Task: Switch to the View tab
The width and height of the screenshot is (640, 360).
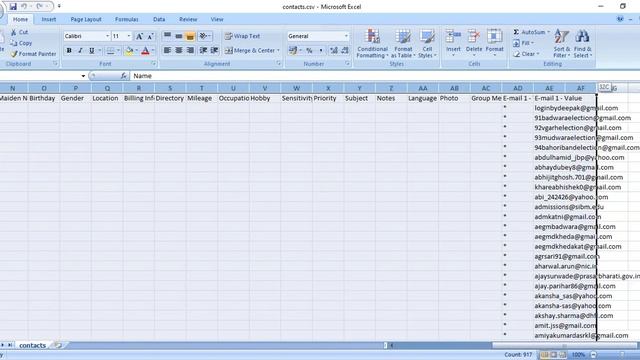Action: pos(217,19)
